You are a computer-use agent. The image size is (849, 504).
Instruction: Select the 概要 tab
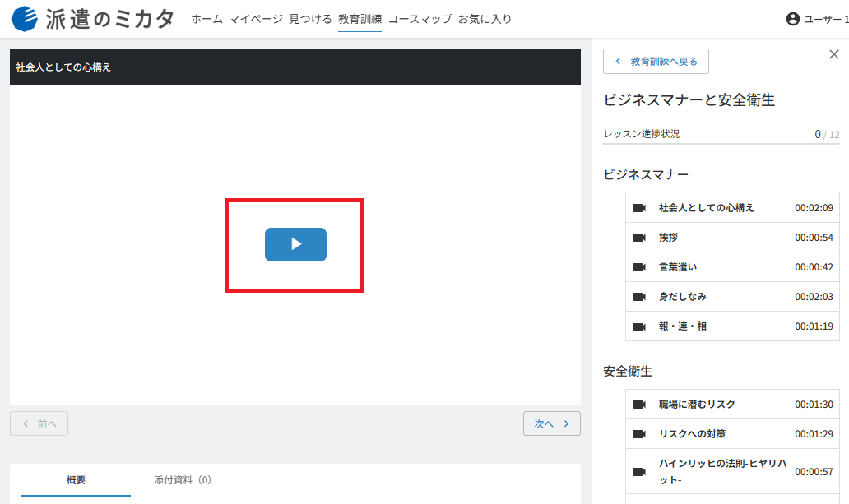[76, 479]
